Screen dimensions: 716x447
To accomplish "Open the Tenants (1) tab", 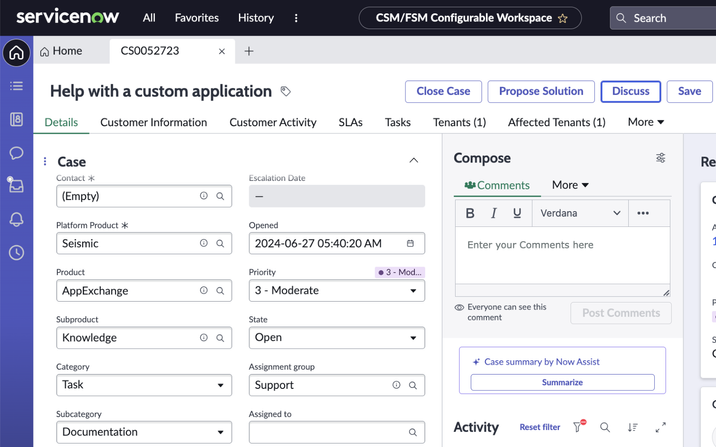I will pyautogui.click(x=459, y=122).
